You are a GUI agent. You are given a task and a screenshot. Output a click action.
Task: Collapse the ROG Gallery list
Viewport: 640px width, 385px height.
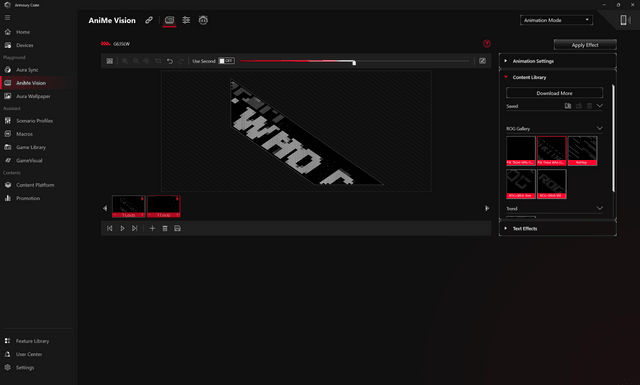point(600,128)
